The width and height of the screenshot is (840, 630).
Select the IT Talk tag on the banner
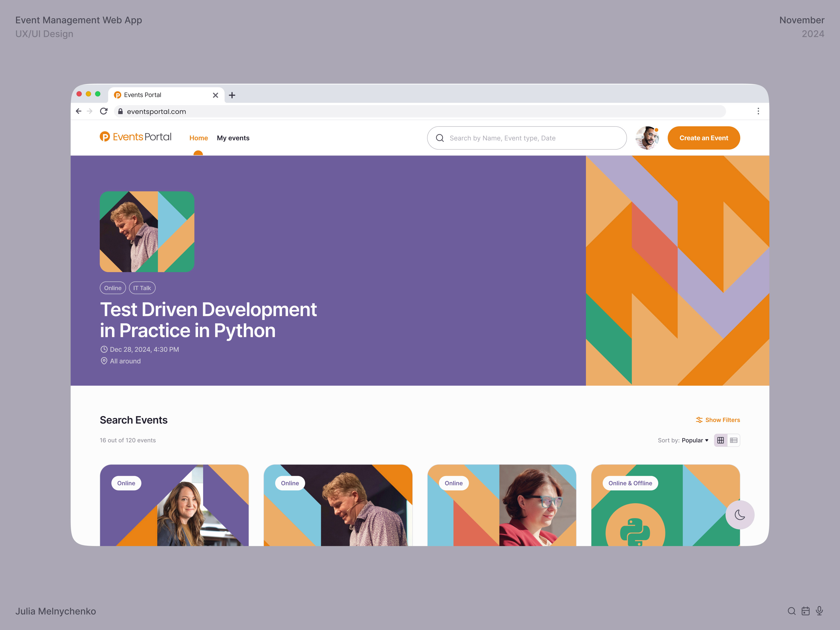pos(142,288)
